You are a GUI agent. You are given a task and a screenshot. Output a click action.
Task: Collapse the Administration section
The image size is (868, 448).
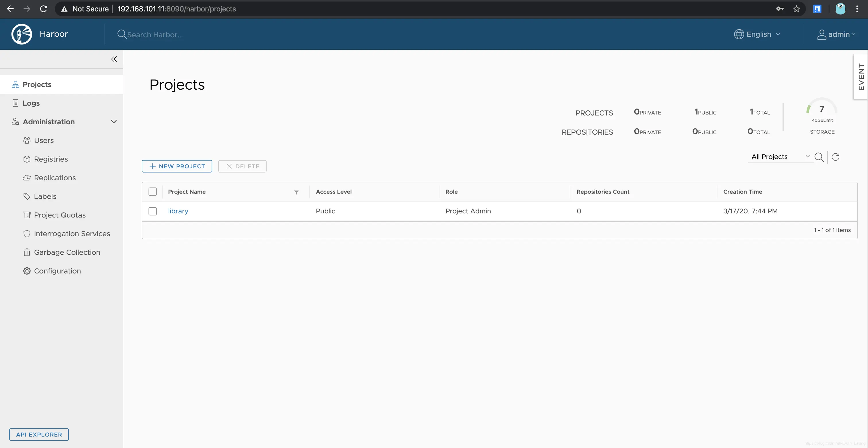(x=114, y=122)
